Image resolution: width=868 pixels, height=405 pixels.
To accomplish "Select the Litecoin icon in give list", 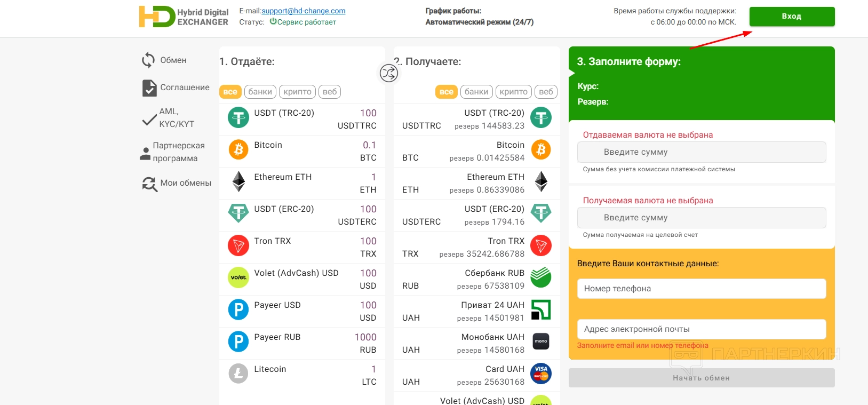I will coord(238,374).
